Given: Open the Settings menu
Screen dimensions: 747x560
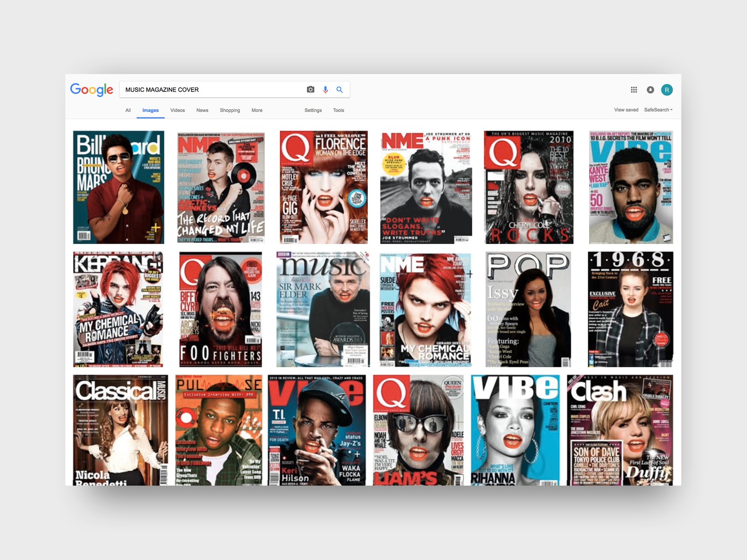Looking at the screenshot, I should point(313,111).
